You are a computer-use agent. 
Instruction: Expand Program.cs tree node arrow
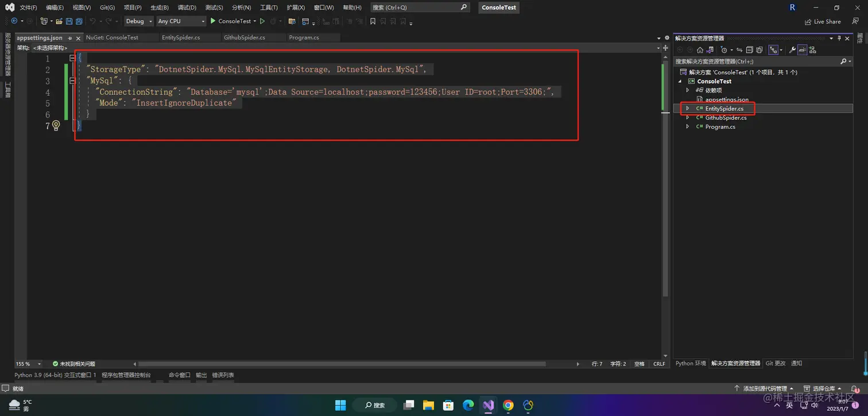click(688, 126)
